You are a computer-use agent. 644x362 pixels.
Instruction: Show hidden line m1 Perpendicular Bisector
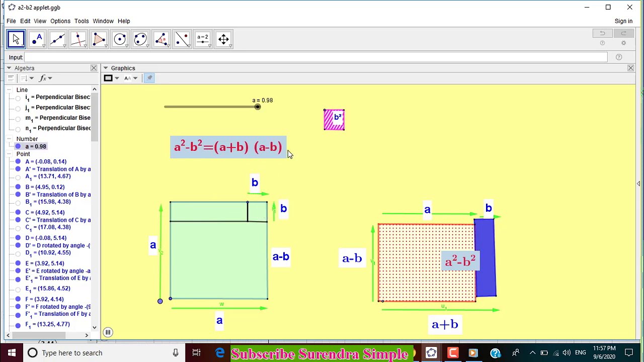coord(18,118)
